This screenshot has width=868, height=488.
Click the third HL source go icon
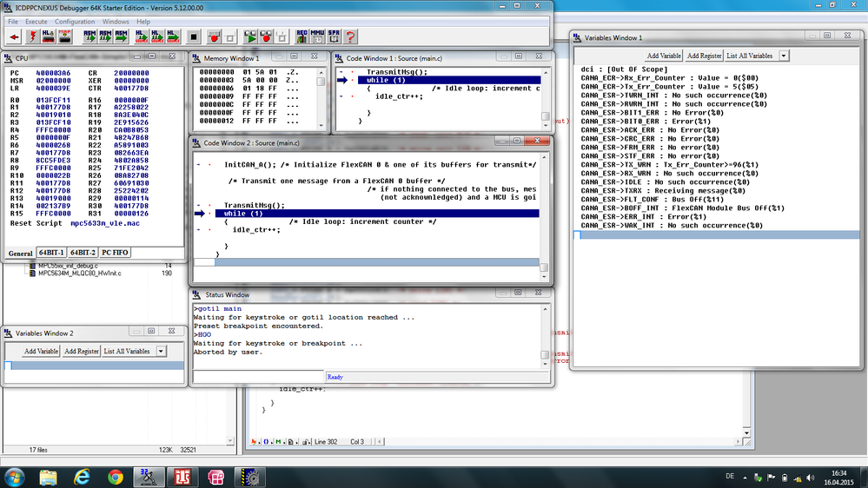coord(173,37)
